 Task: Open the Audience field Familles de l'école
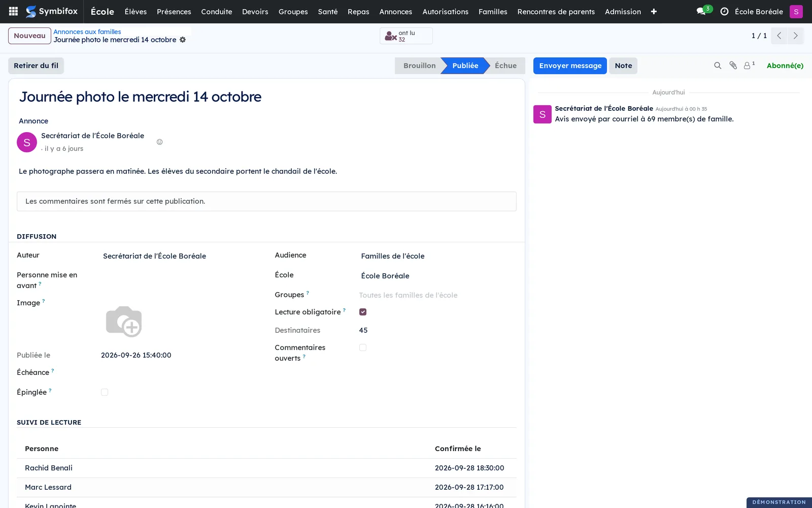pos(436,256)
